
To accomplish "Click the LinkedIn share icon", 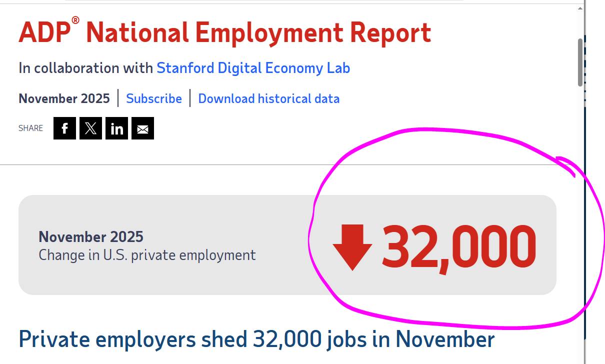I will click(x=116, y=128).
